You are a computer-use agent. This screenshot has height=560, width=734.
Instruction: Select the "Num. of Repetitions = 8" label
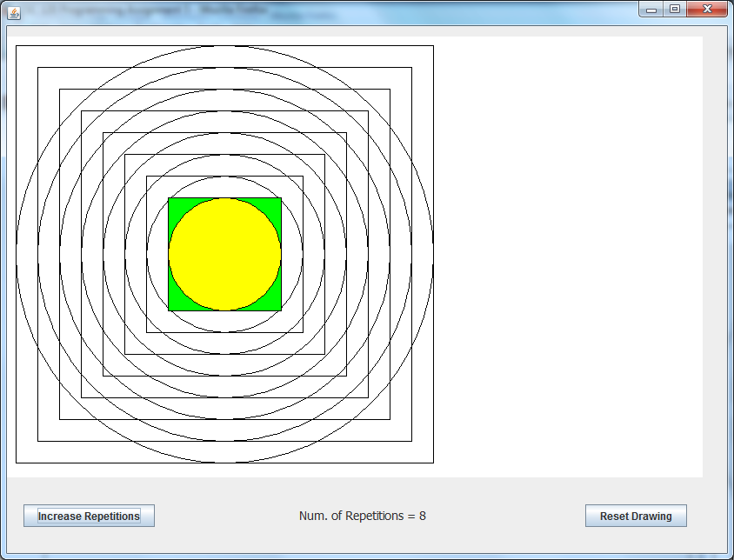[x=363, y=516]
